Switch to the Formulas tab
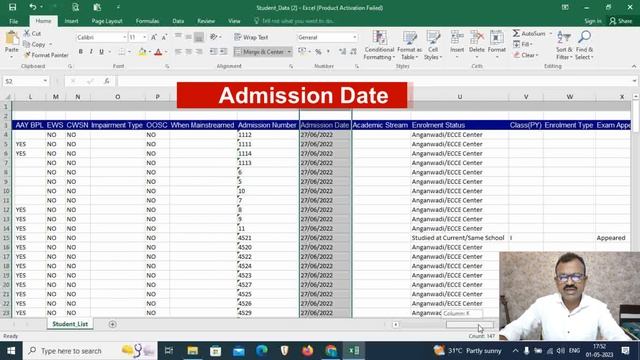The image size is (640, 360). point(147,21)
